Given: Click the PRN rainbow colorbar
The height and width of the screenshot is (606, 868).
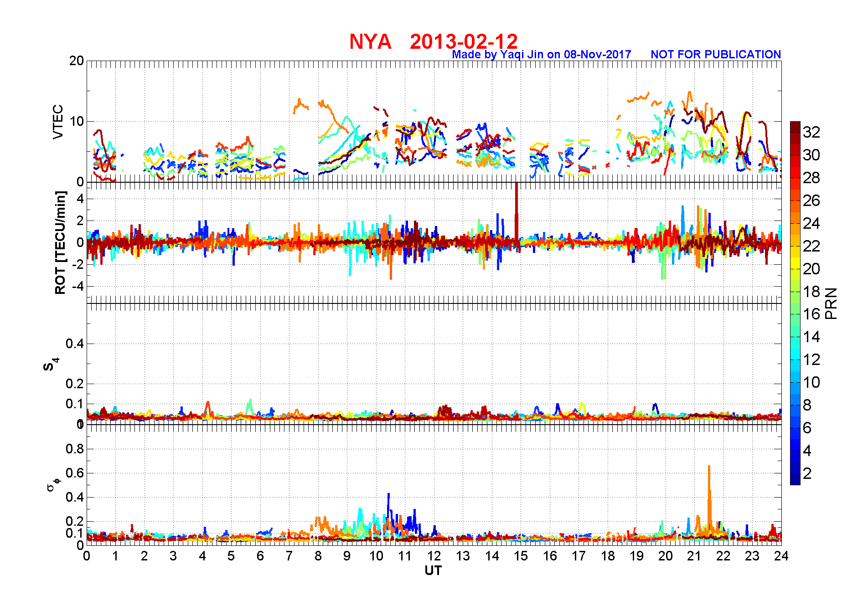Looking at the screenshot, I should (x=795, y=303).
